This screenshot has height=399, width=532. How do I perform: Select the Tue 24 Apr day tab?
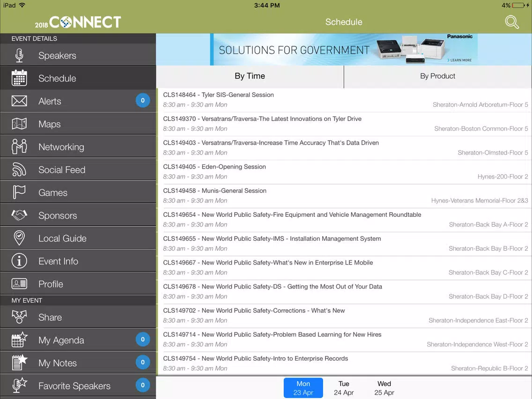click(x=344, y=388)
